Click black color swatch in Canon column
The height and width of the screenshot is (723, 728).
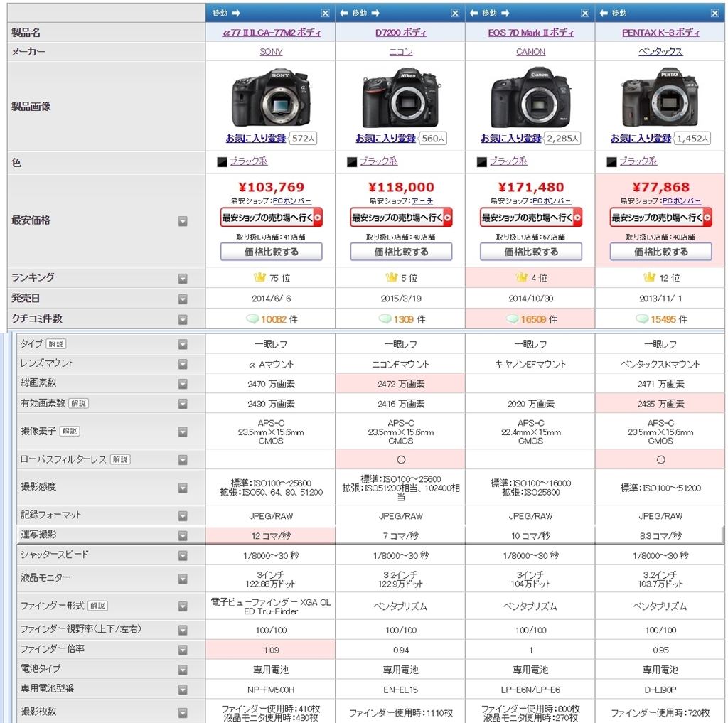(482, 162)
